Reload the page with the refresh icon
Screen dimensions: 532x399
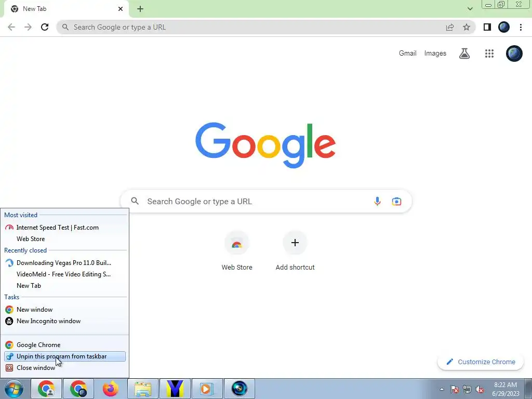pyautogui.click(x=45, y=27)
